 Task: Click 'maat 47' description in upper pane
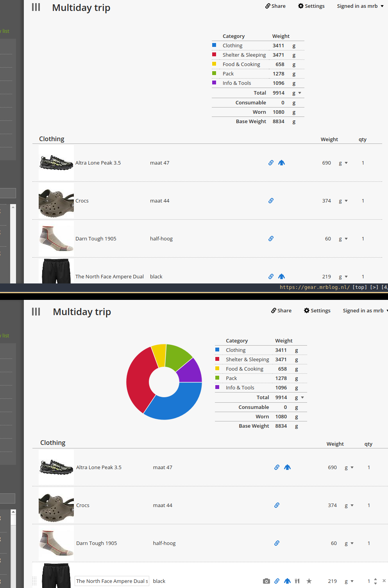pos(159,163)
